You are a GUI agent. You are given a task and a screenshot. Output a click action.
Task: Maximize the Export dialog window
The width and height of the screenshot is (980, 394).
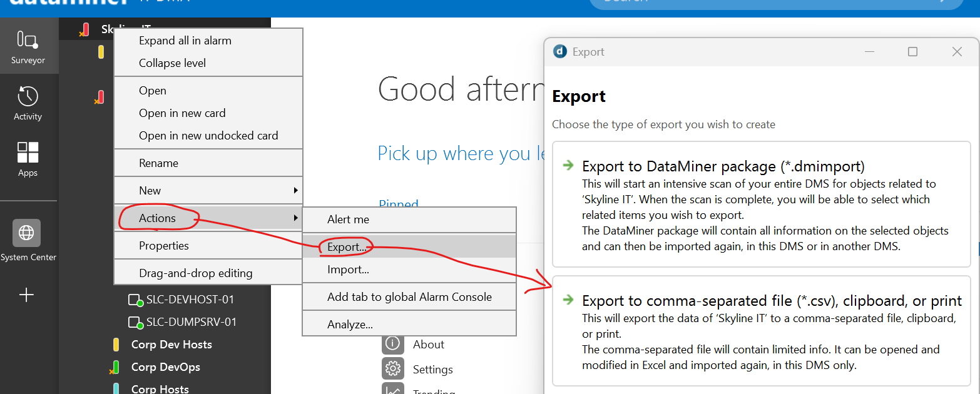pyautogui.click(x=912, y=52)
